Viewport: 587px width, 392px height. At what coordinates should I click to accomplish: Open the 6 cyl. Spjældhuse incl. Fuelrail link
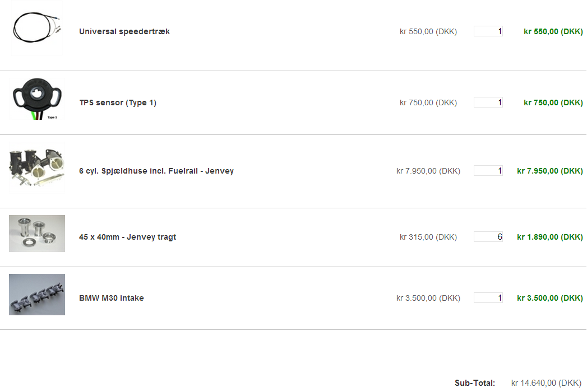pyautogui.click(x=156, y=171)
